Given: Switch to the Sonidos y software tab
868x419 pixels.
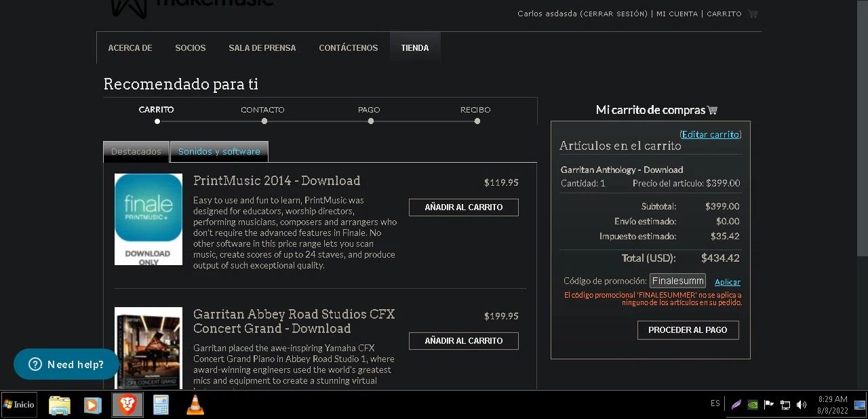Looking at the screenshot, I should click(x=219, y=152).
